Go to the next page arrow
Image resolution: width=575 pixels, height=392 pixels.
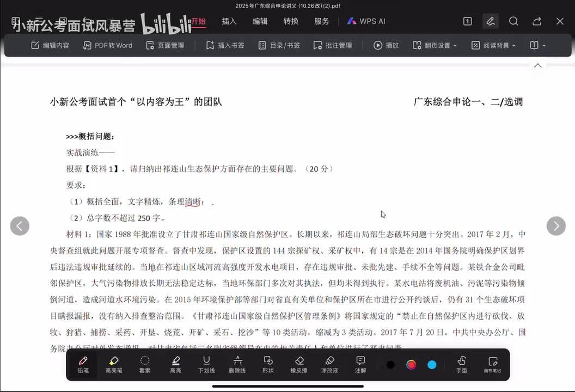point(556,226)
